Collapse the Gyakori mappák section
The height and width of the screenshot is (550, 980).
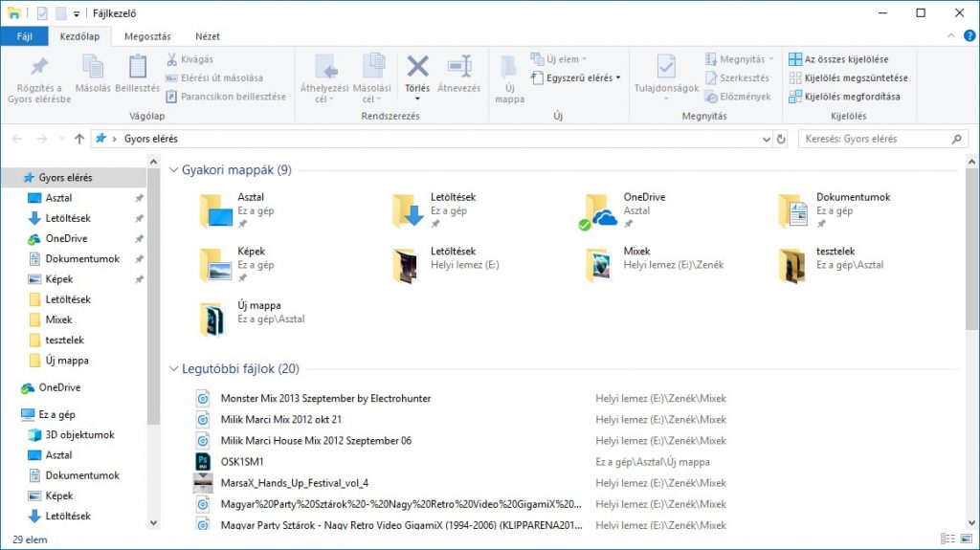(174, 170)
